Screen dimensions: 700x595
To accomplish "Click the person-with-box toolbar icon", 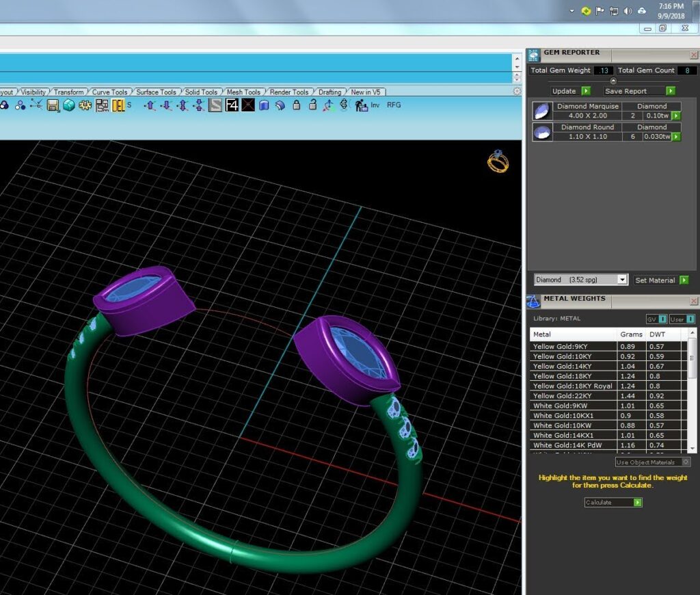I will [x=361, y=105].
